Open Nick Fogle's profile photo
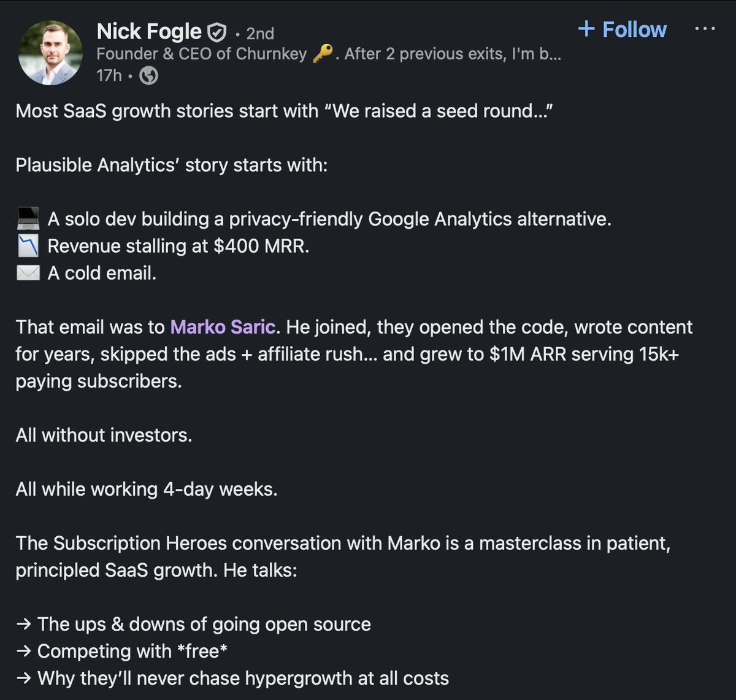736x700 pixels. pyautogui.click(x=51, y=53)
